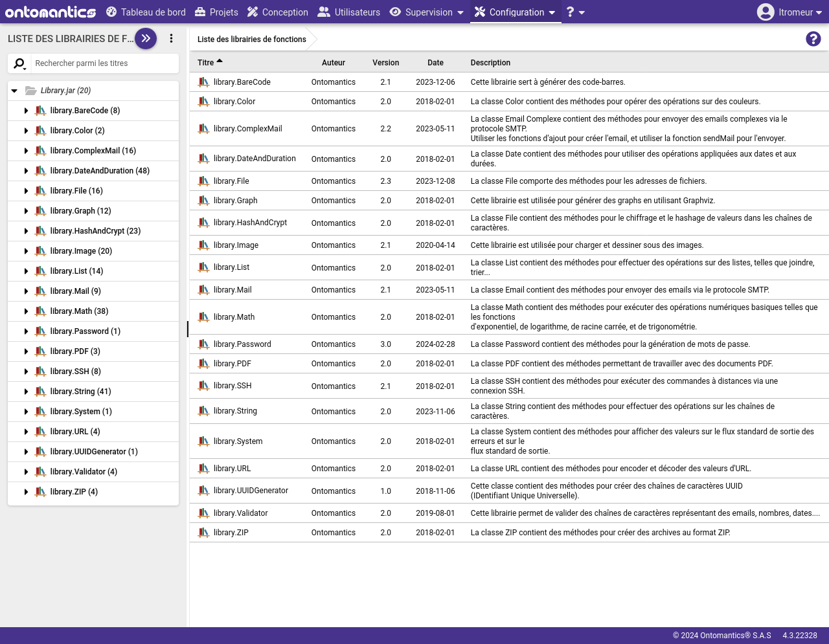Go to Tableau de bord
This screenshot has height=644, width=829.
(x=146, y=12)
